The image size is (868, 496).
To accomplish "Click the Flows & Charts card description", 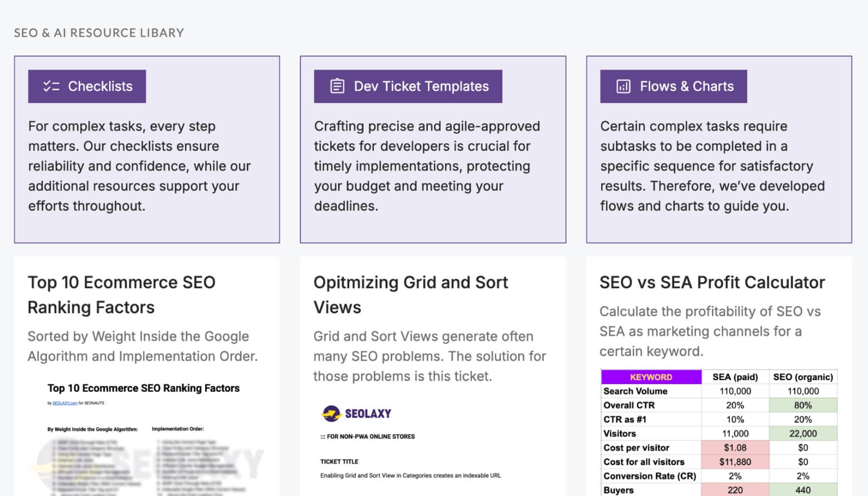I will pos(712,166).
